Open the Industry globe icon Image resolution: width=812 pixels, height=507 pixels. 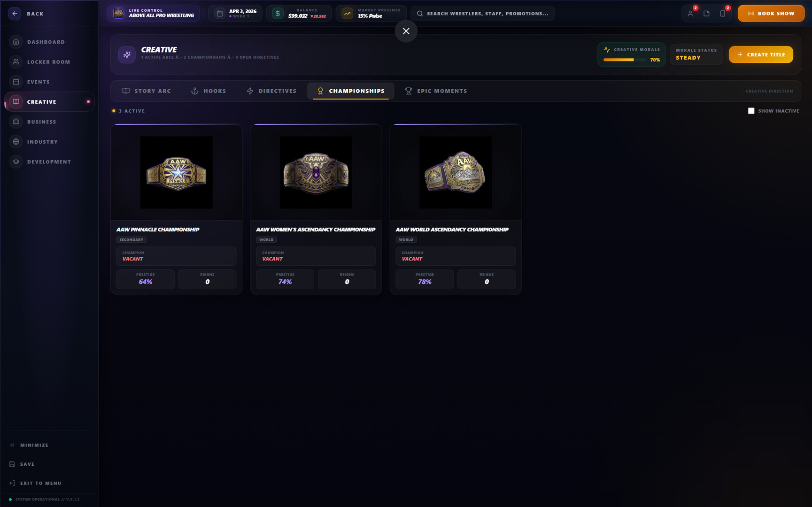tap(16, 142)
